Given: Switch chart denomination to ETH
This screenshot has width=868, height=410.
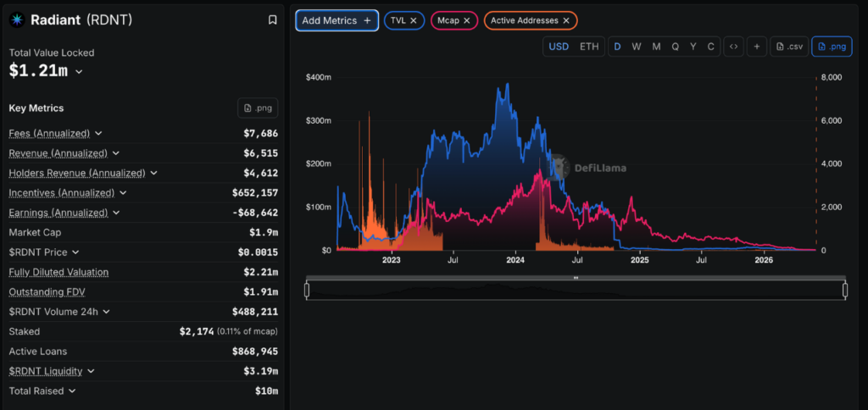Looking at the screenshot, I should 589,47.
